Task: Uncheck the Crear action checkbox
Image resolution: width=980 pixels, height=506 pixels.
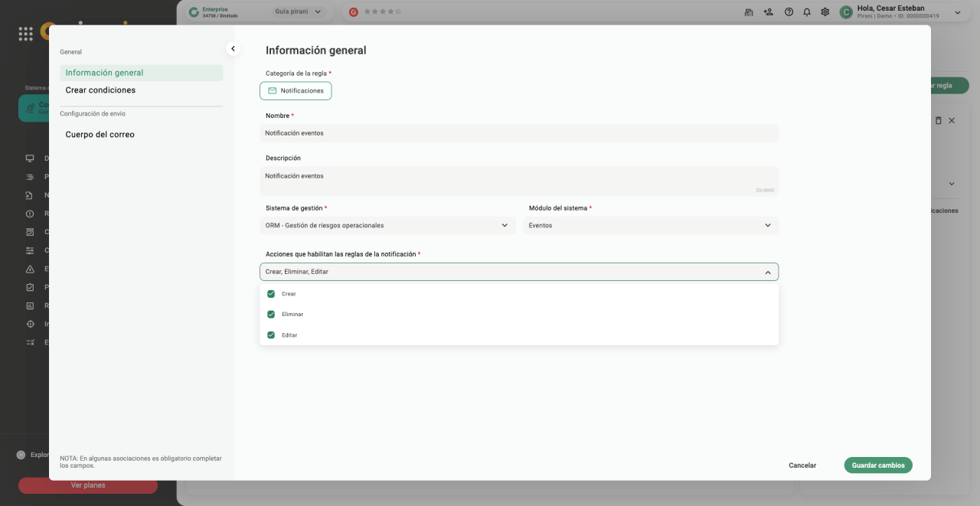Action: tap(271, 294)
